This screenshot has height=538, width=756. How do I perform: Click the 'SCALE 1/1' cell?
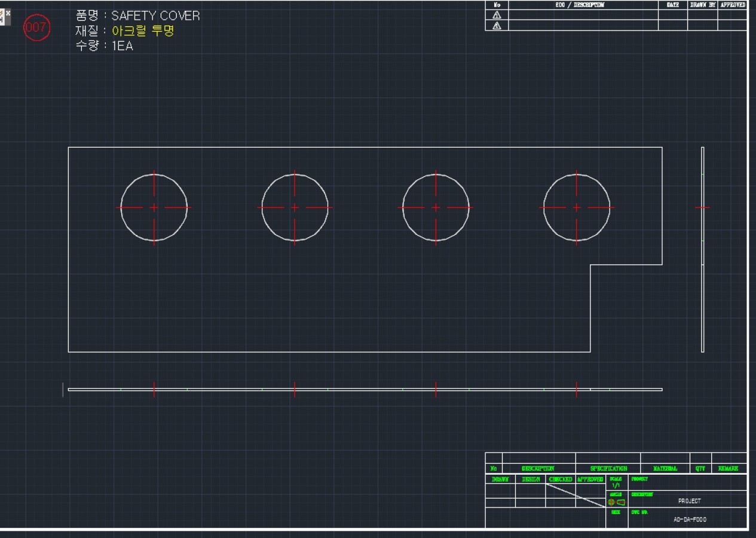coord(616,482)
